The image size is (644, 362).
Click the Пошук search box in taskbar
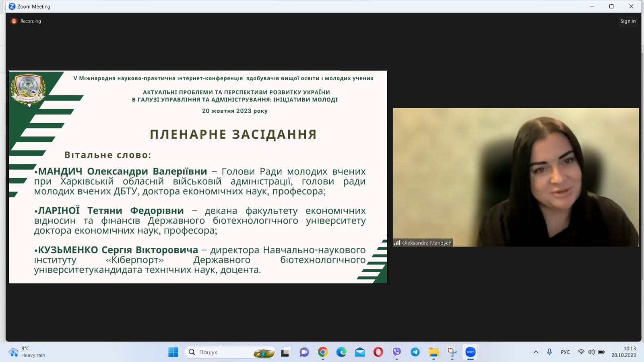pyautogui.click(x=225, y=352)
